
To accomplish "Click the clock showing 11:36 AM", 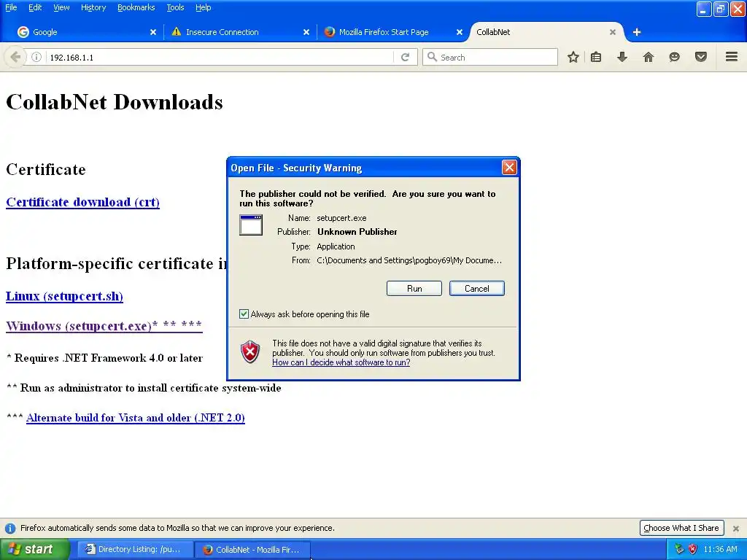I will (x=720, y=550).
